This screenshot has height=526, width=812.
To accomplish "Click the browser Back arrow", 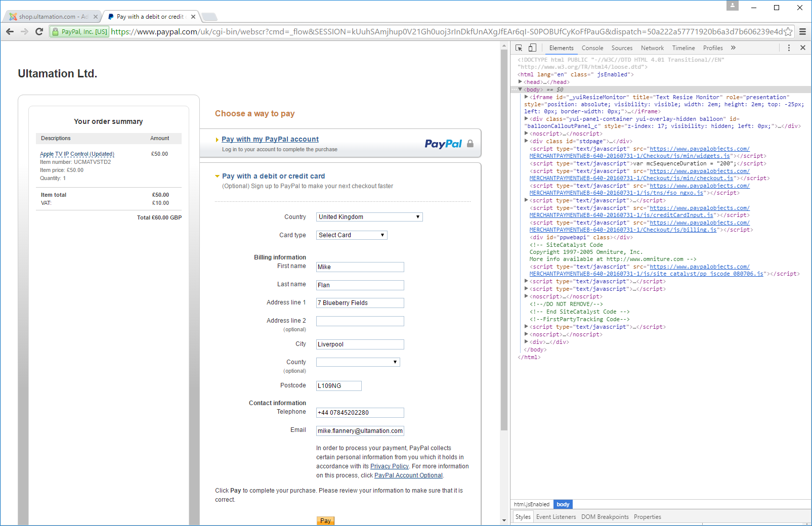I will click(10, 31).
